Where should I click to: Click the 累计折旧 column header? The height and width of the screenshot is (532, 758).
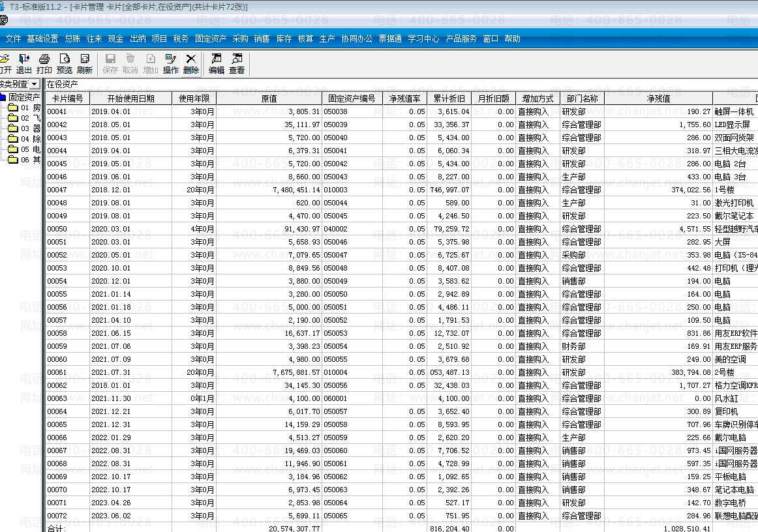click(449, 98)
